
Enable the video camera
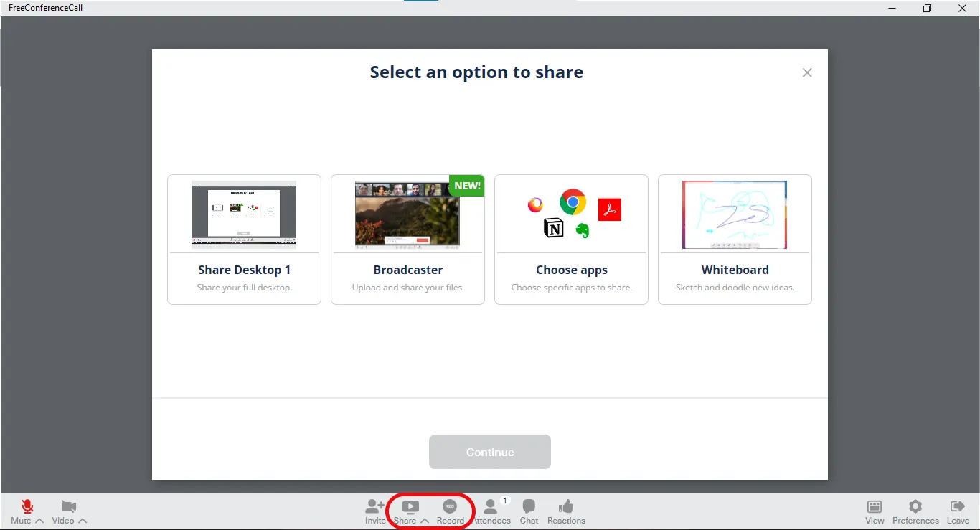tap(68, 506)
